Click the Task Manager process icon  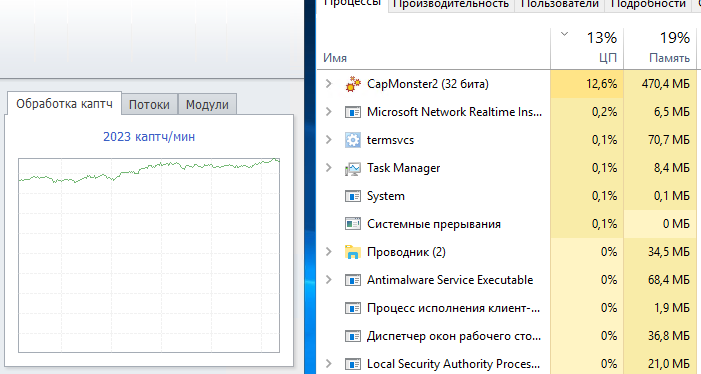(x=353, y=168)
